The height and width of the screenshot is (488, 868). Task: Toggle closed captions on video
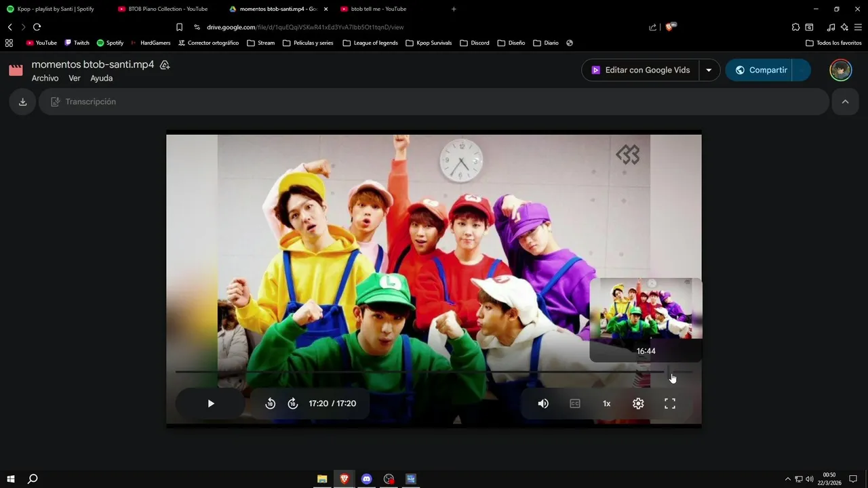pos(575,403)
